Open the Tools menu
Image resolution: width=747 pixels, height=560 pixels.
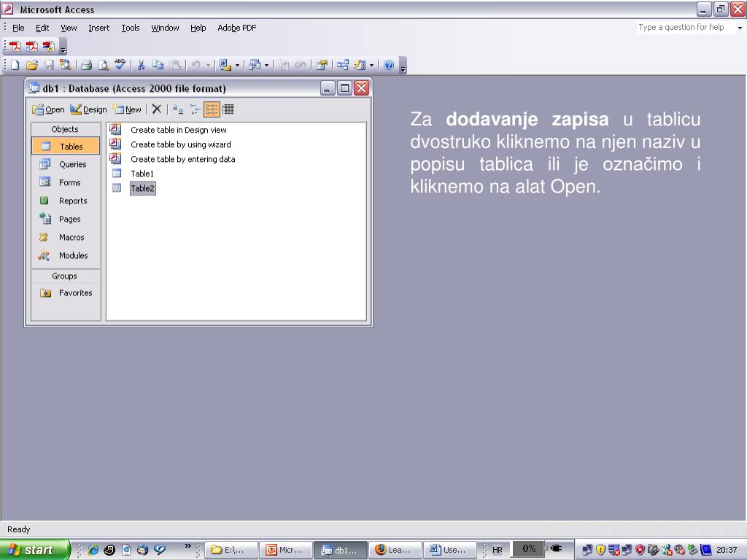tap(130, 28)
